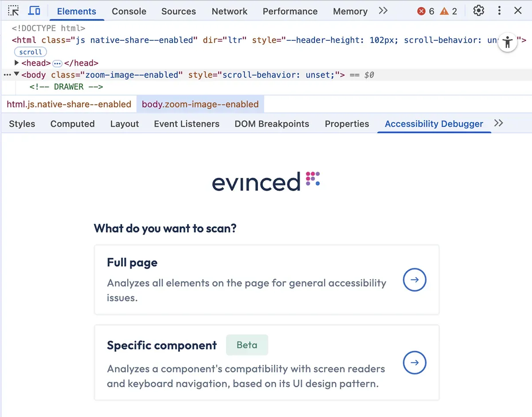532x417 pixels.
Task: Start Specific component scan arrow button
Action: (x=415, y=362)
